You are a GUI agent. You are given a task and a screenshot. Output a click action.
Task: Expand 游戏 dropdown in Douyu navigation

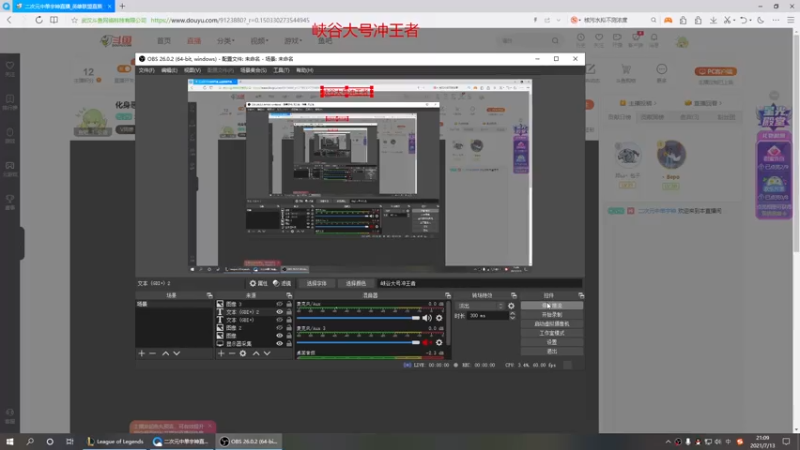(293, 41)
